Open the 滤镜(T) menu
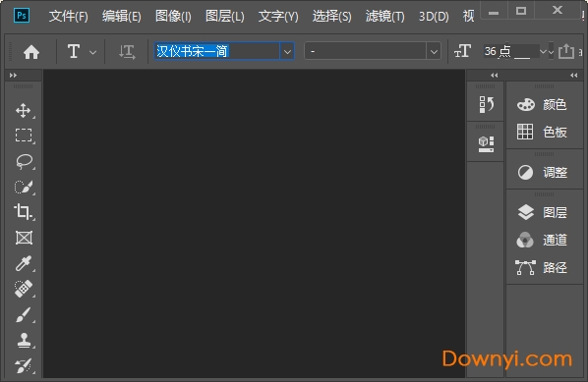This screenshot has height=382, width=588. (x=385, y=16)
